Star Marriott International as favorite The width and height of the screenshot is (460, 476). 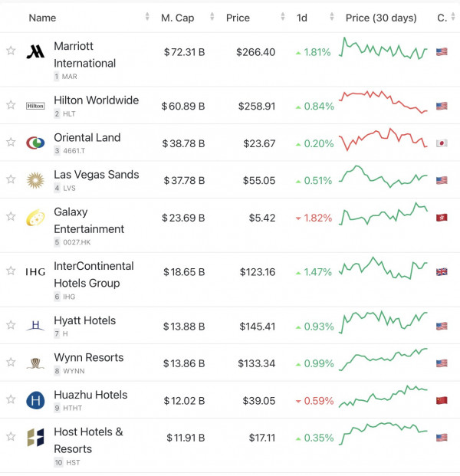pos(11,51)
